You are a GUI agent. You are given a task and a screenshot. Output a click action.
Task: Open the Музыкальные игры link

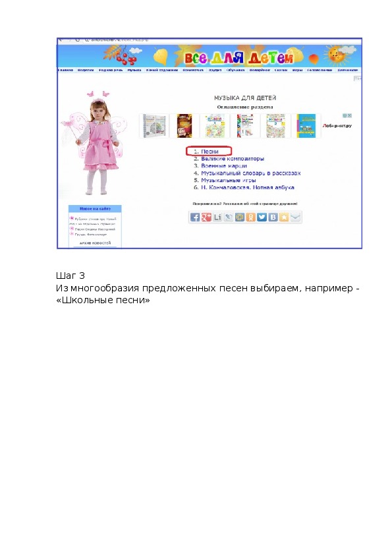[228, 180]
